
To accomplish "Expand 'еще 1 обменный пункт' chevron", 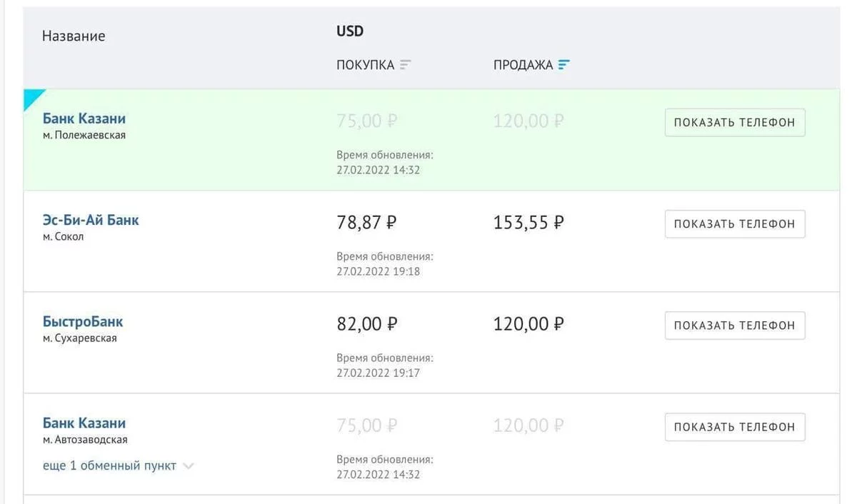I will point(188,466).
